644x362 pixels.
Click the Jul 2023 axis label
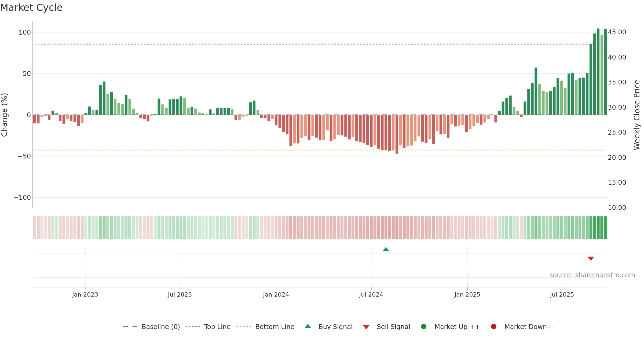click(x=180, y=294)
